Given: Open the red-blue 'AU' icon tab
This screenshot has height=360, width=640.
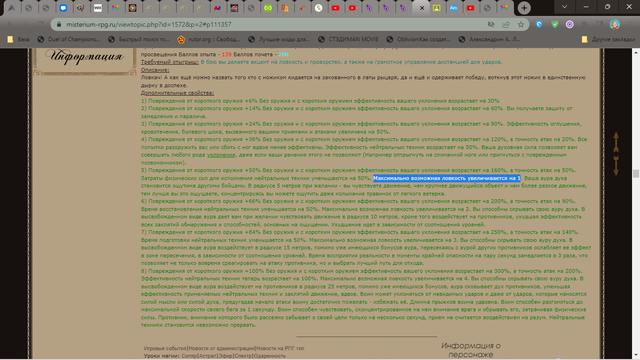Looking at the screenshot, I should 217,8.
